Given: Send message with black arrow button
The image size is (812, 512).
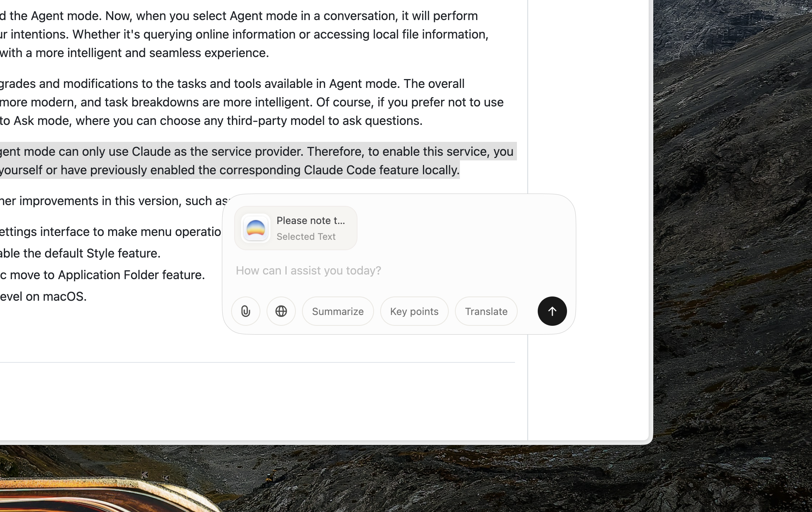Looking at the screenshot, I should tap(552, 311).
